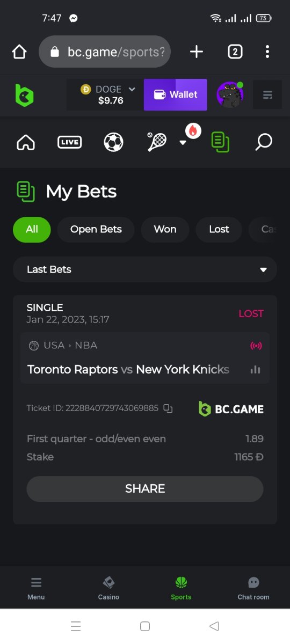Select the tennis racket sport icon
Viewport: 290px width, 644px height.
157,142
